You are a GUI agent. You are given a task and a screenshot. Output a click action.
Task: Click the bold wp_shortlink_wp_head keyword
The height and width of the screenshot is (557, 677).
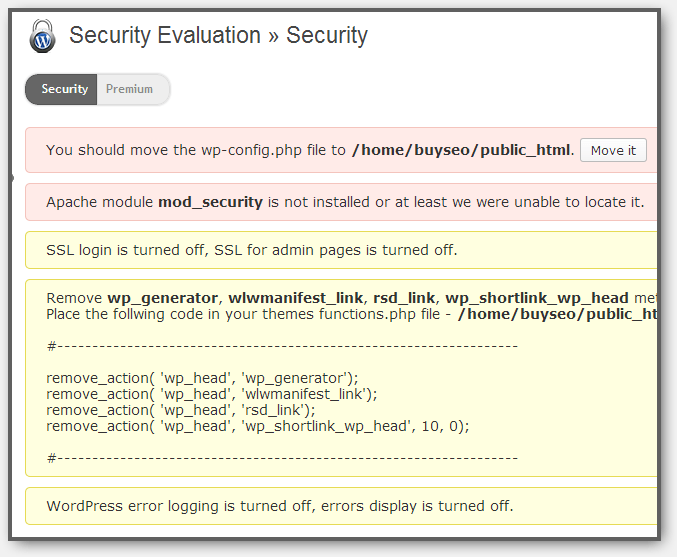click(x=537, y=298)
